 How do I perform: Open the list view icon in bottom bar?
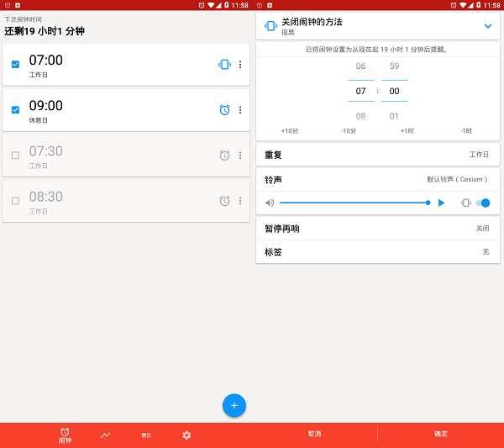pyautogui.click(x=145, y=435)
